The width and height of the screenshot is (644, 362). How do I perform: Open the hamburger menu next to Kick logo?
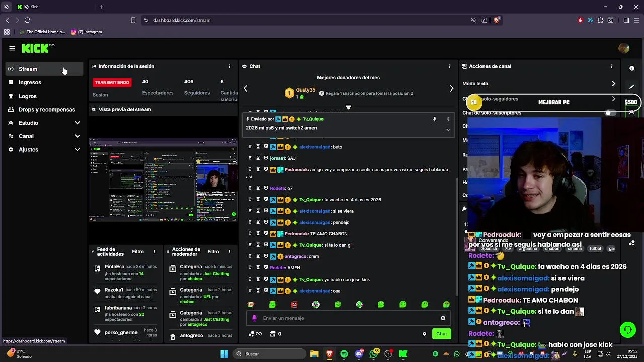[12, 48]
